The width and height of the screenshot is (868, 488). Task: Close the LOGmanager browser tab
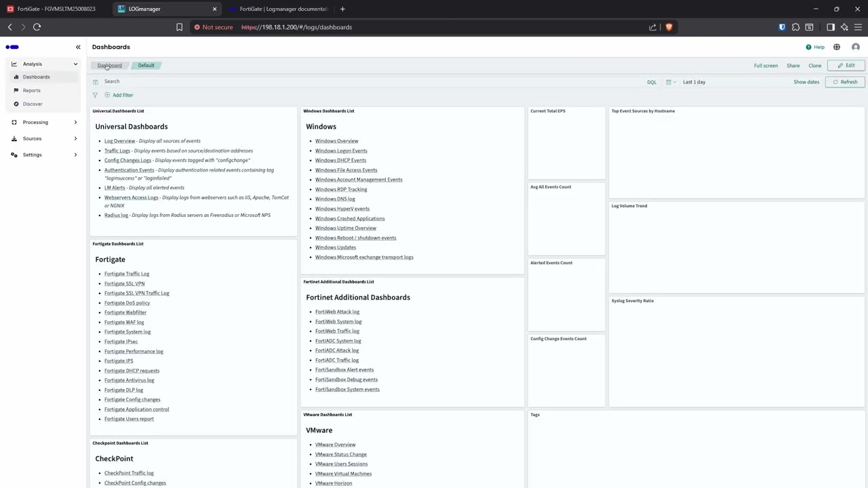click(x=214, y=9)
